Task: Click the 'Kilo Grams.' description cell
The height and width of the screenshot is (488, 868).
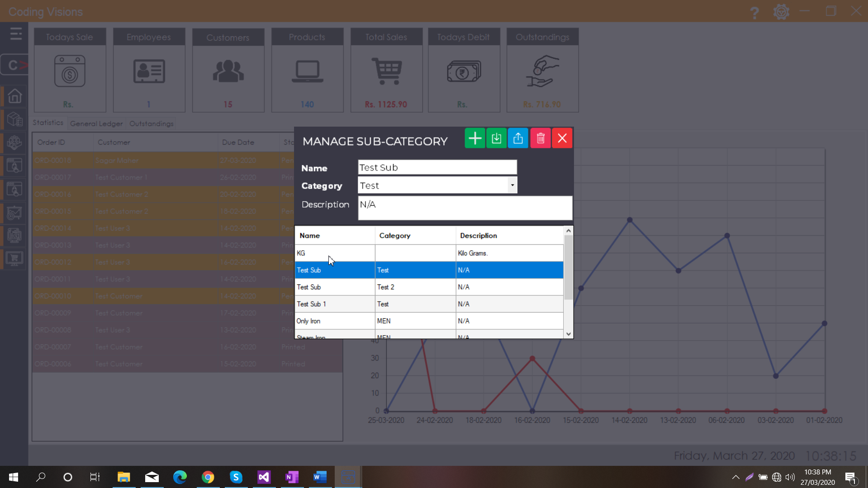Action: coord(509,253)
